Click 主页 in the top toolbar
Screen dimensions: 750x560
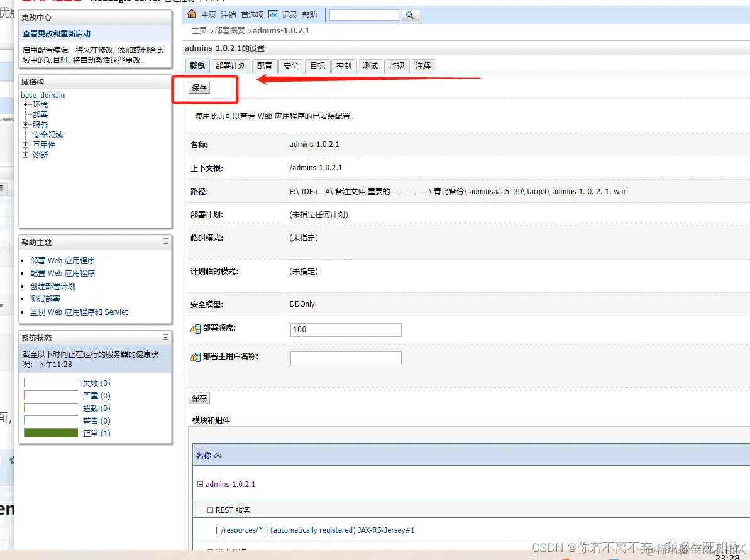pos(208,15)
